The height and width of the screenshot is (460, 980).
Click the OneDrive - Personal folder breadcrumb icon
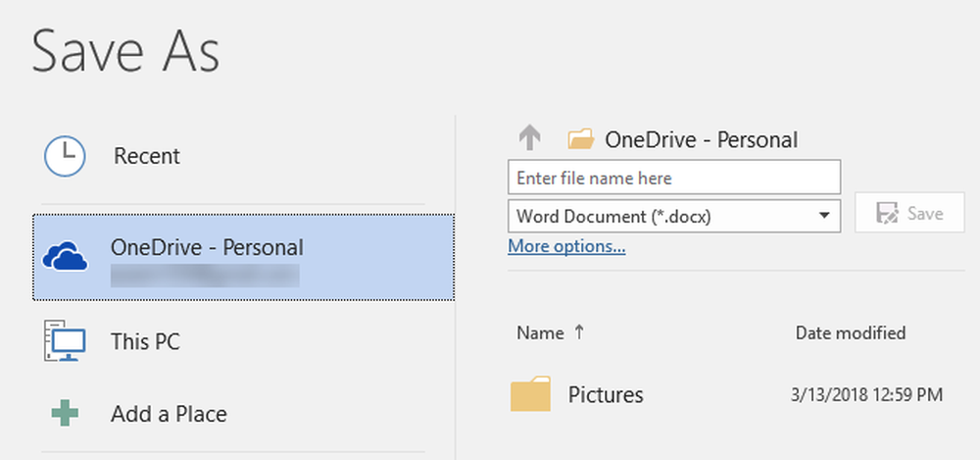580,139
